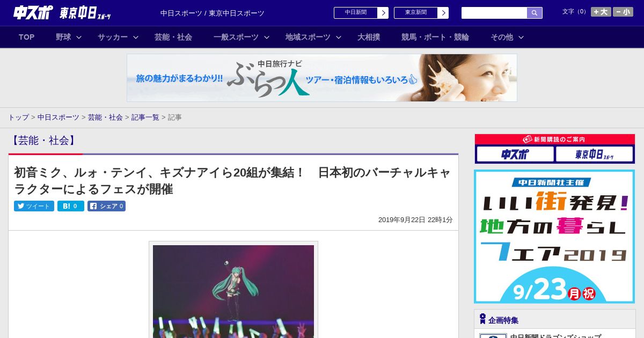
Task: Focus the site search input field
Action: tap(494, 13)
